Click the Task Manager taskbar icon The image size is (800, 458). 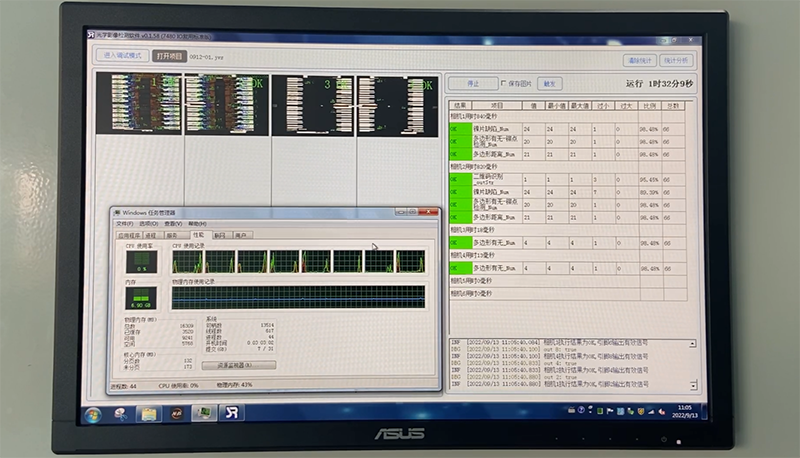tap(203, 412)
